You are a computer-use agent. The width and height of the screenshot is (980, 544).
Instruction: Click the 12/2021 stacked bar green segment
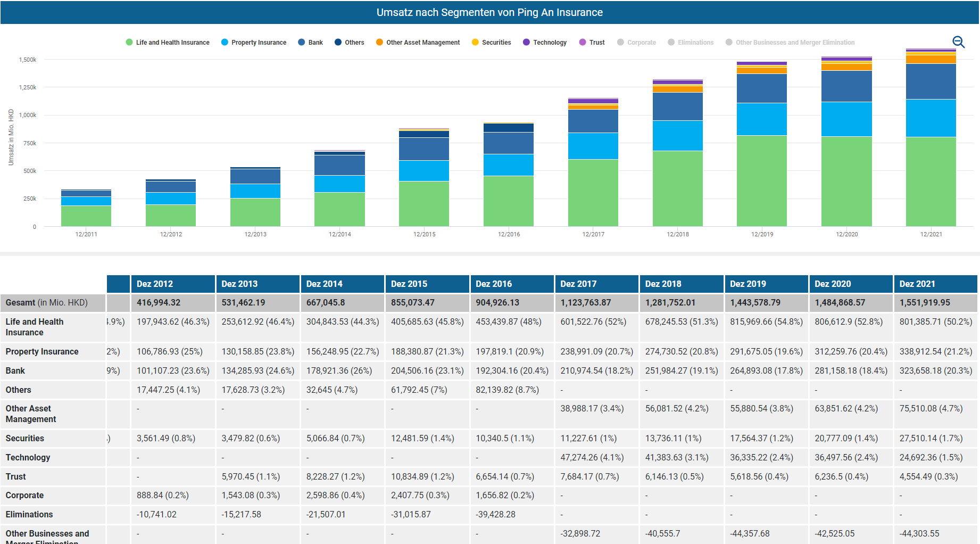(931, 181)
